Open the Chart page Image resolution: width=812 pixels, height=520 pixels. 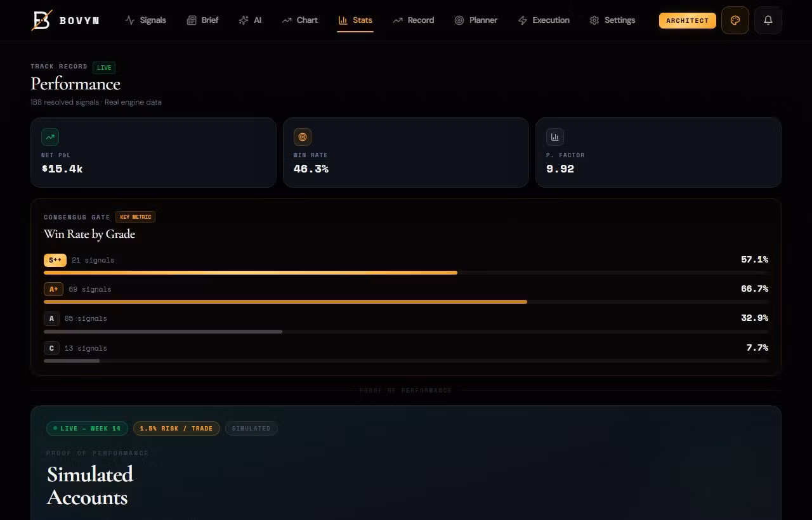pyautogui.click(x=300, y=20)
